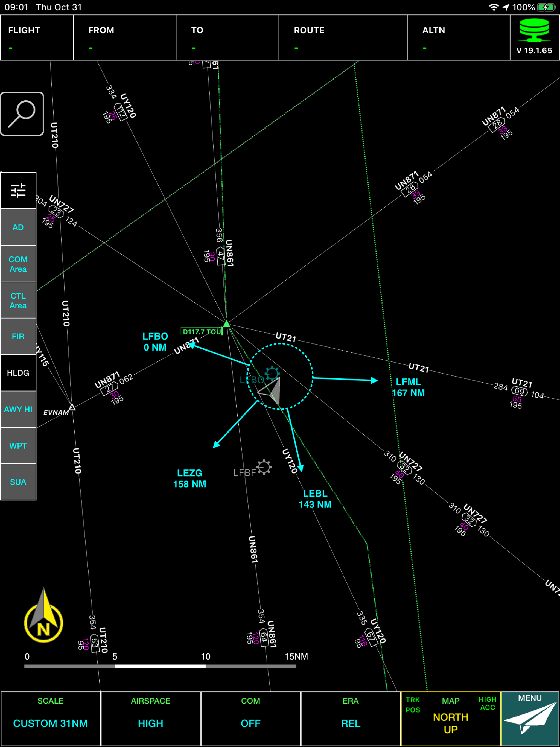This screenshot has height=747, width=560.
Task: Toggle the HLDG holdings layer
Action: point(18,373)
